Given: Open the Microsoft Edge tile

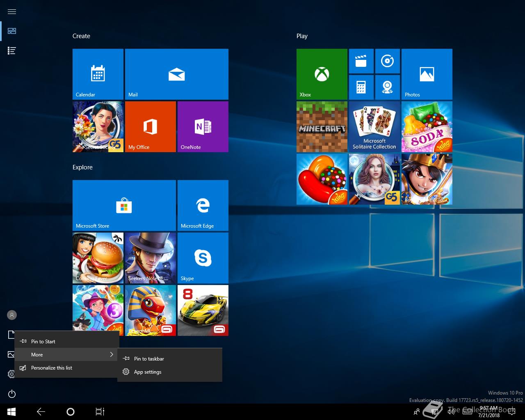Looking at the screenshot, I should pos(203,205).
